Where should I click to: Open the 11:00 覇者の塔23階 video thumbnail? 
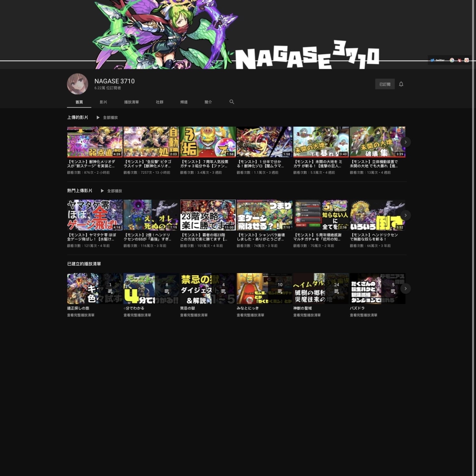tap(208, 215)
